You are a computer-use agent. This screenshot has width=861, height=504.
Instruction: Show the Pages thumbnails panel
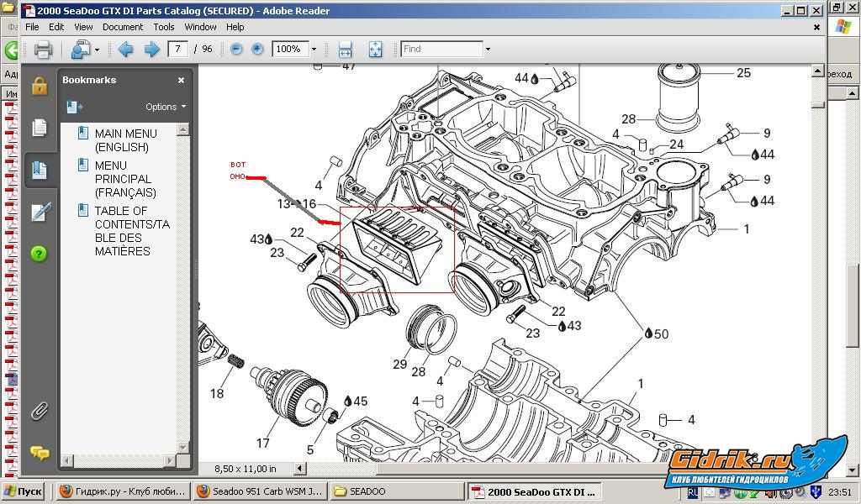tap(40, 128)
